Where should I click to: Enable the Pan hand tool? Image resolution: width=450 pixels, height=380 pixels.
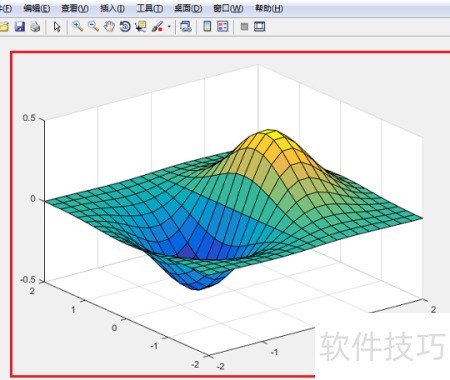coord(109,26)
